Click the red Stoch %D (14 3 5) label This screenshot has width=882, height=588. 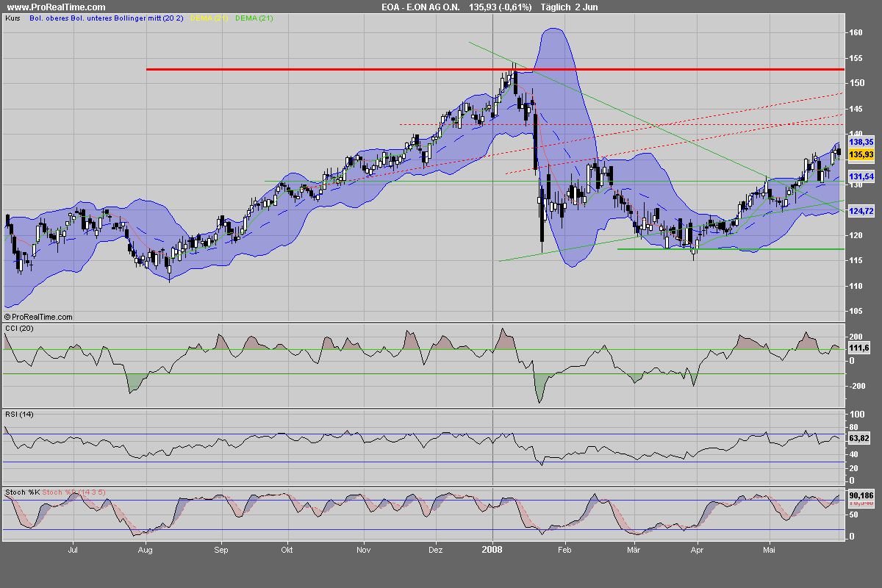point(73,491)
